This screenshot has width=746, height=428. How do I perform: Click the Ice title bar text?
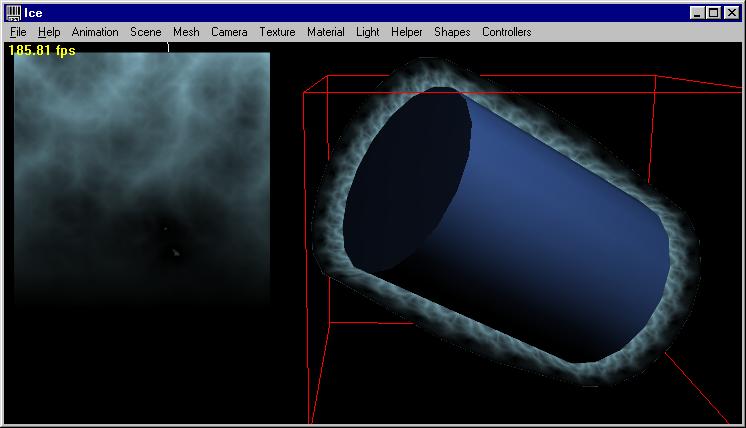coord(33,13)
